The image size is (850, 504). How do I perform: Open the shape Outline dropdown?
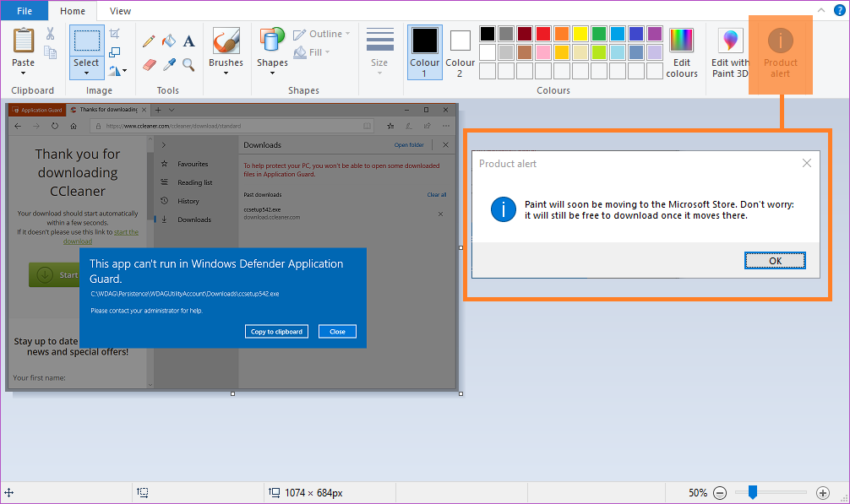click(x=321, y=34)
